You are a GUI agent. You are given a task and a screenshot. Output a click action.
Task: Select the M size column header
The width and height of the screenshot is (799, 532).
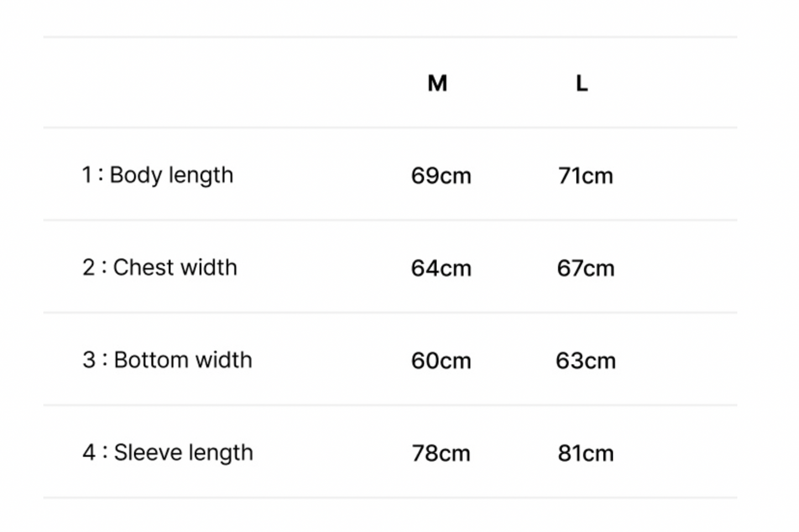(x=437, y=84)
